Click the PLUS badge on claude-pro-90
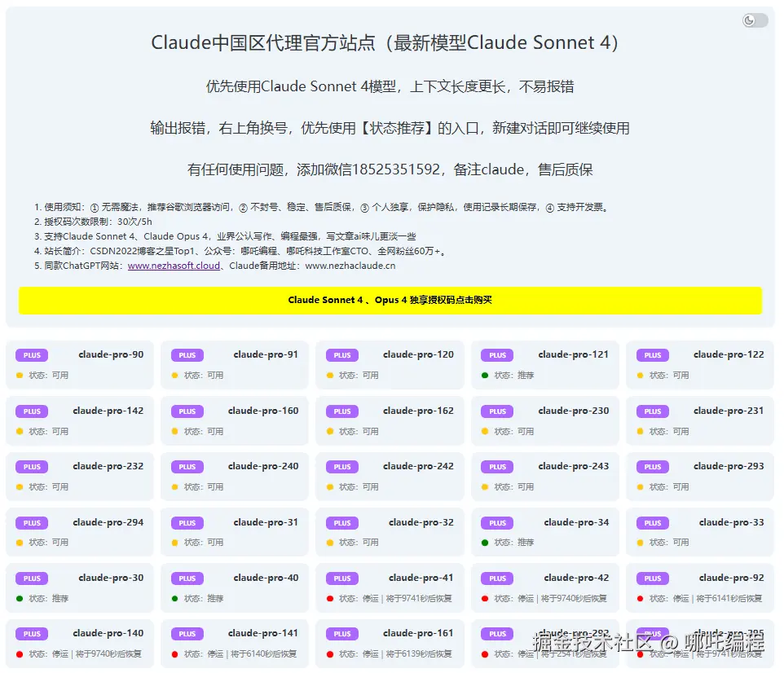 [x=32, y=355]
